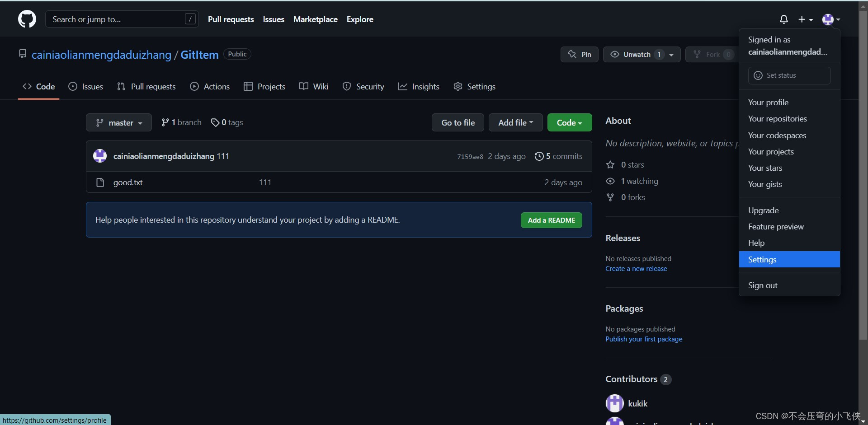Click Go to file button
Image resolution: width=868 pixels, height=425 pixels.
(458, 122)
